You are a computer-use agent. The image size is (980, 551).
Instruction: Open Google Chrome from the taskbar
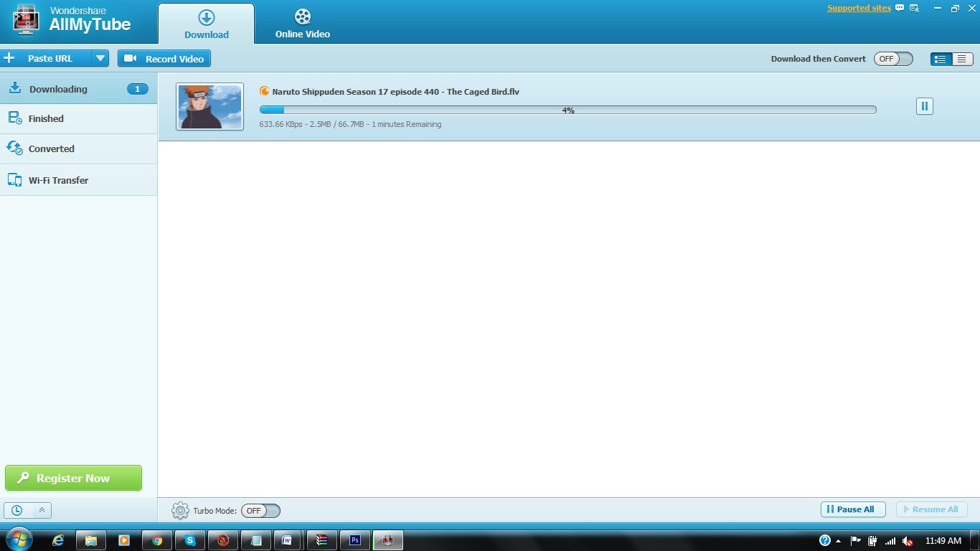tap(157, 540)
